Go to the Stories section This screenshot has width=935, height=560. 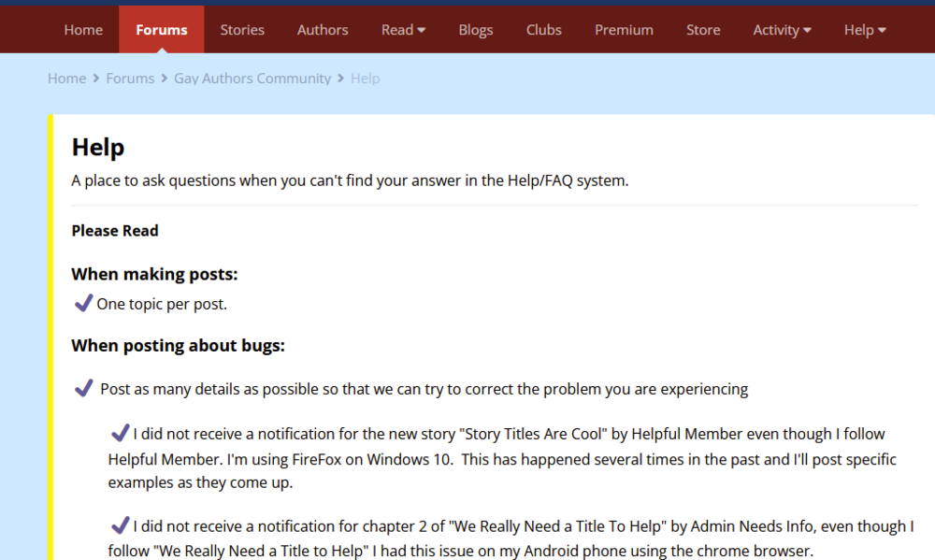click(242, 30)
